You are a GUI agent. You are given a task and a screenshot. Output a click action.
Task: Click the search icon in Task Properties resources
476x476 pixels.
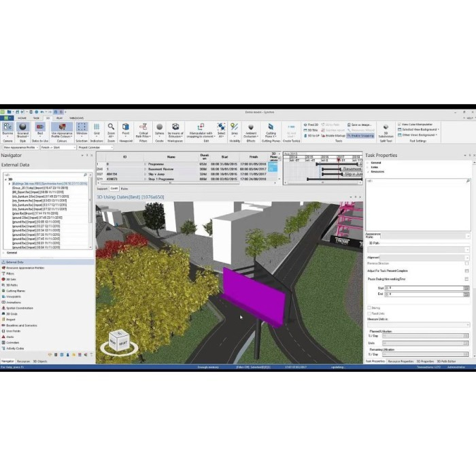[x=468, y=181]
